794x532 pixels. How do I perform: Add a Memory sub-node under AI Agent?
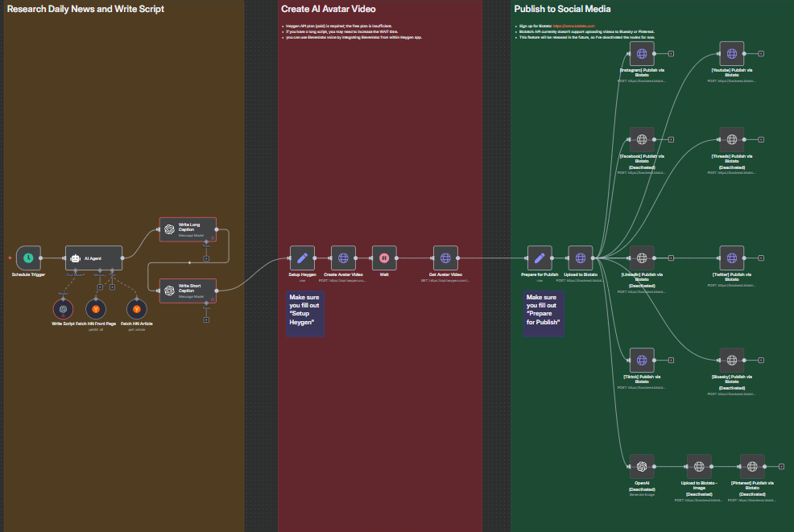pos(100,286)
